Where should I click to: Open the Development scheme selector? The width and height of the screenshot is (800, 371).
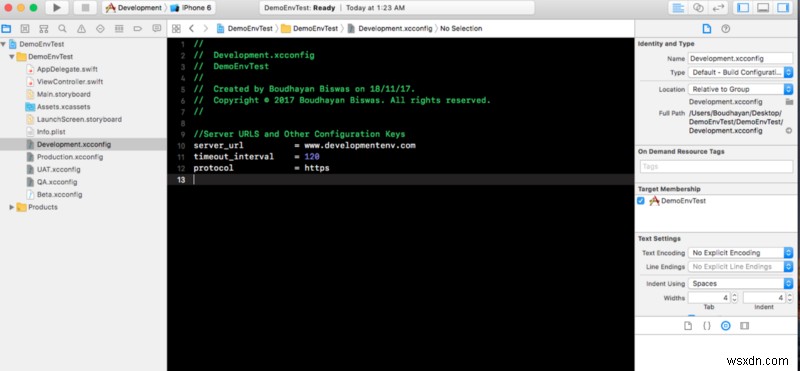[x=134, y=8]
